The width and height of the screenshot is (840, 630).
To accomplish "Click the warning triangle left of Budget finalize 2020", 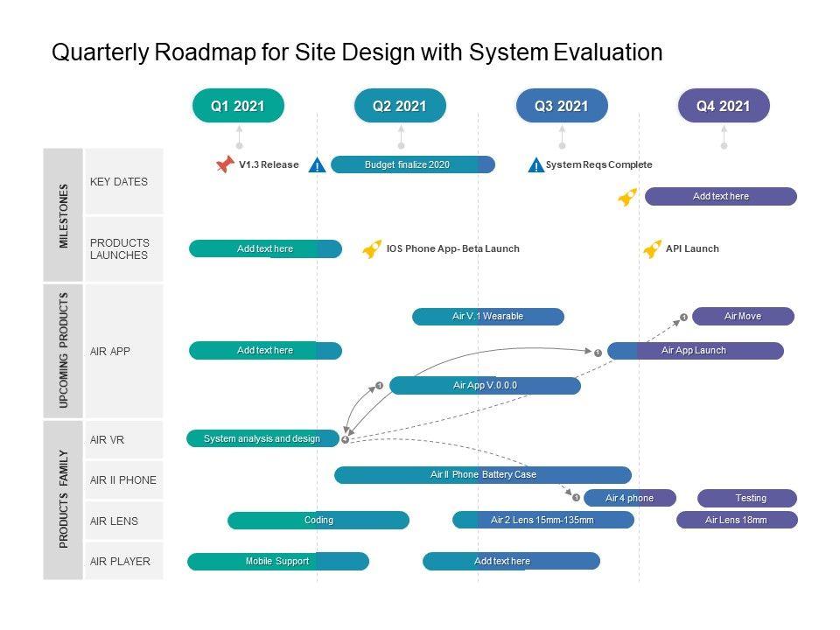I will pyautogui.click(x=318, y=165).
